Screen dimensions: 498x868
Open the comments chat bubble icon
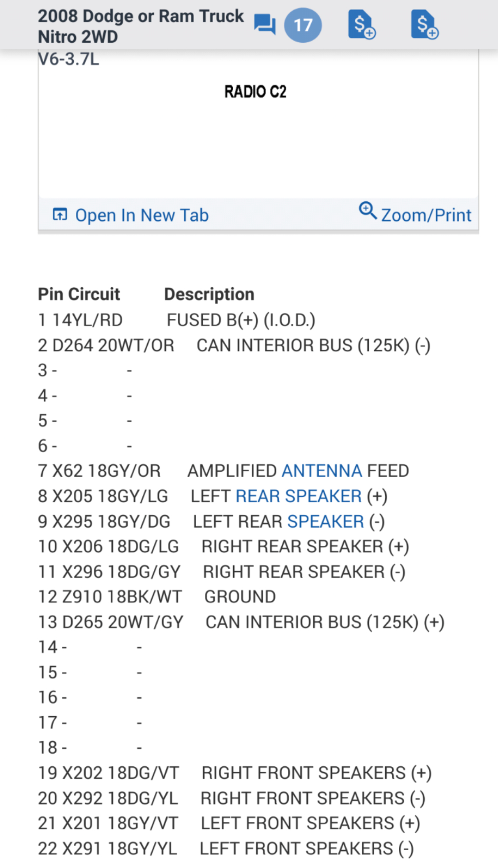pyautogui.click(x=264, y=24)
